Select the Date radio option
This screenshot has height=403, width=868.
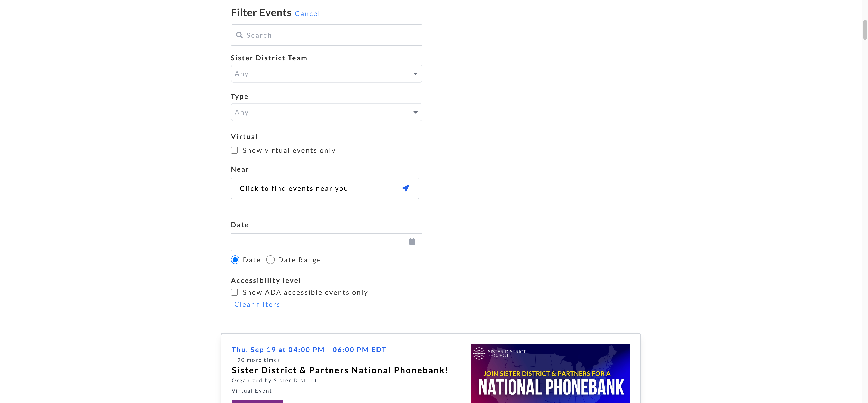[235, 260]
